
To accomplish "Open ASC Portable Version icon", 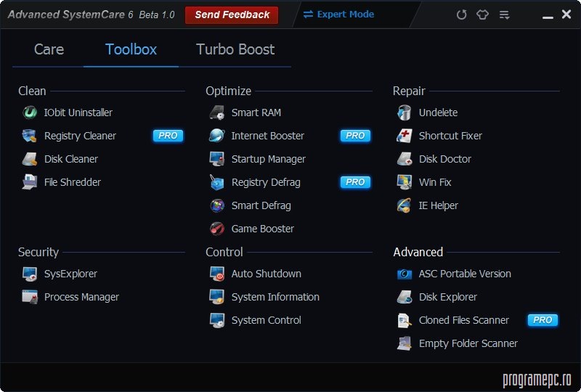I will [405, 274].
